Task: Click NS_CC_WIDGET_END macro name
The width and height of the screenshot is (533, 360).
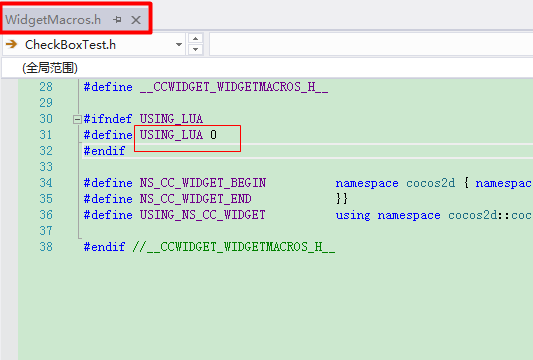Action: [x=195, y=199]
